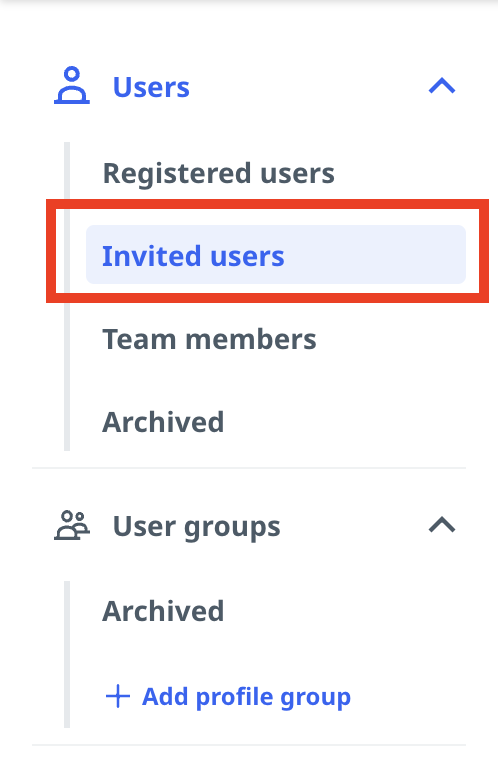
Task: Open Archived under User groups
Action: point(163,611)
